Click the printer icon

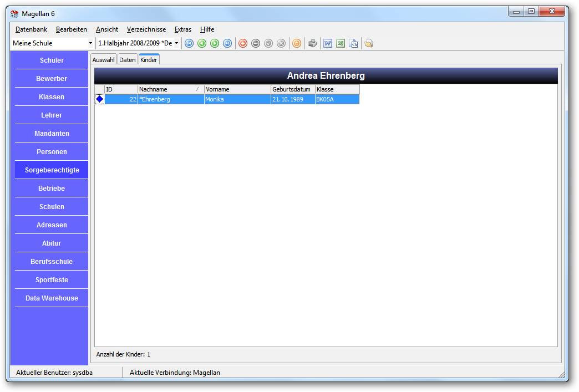point(312,44)
